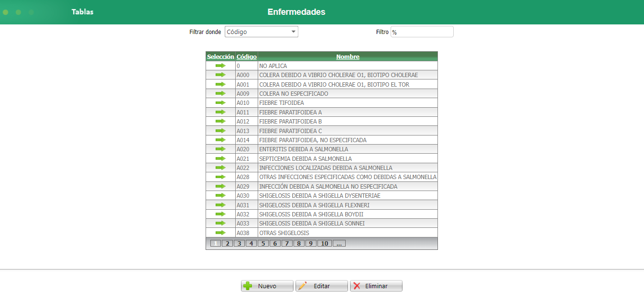Sort the table by Código header
The width and height of the screenshot is (644, 304).
(246, 56)
